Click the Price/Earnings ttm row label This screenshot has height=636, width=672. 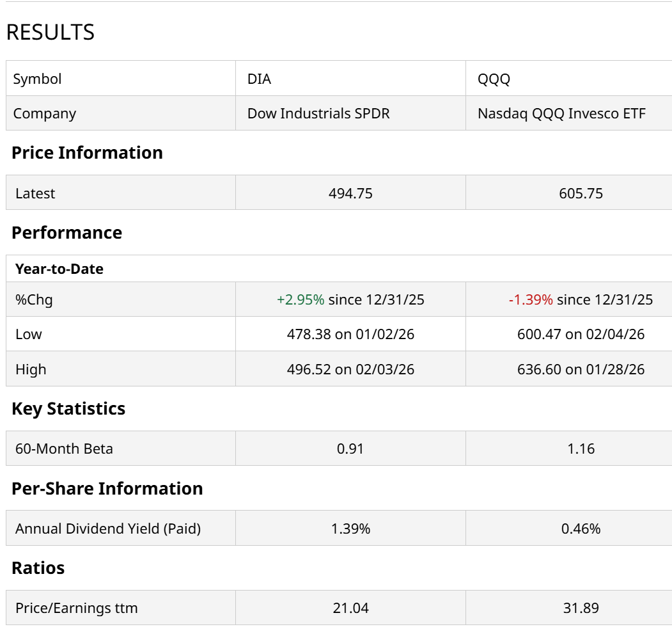pos(77,608)
